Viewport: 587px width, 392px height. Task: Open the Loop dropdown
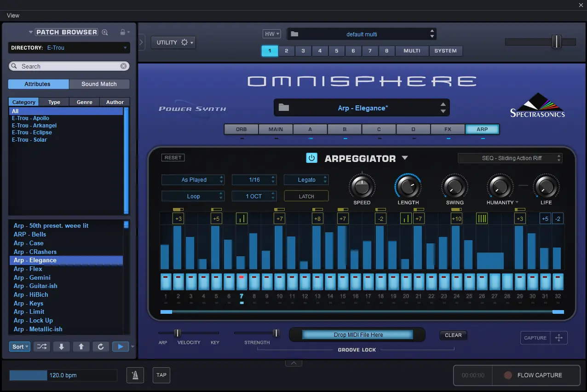(193, 196)
